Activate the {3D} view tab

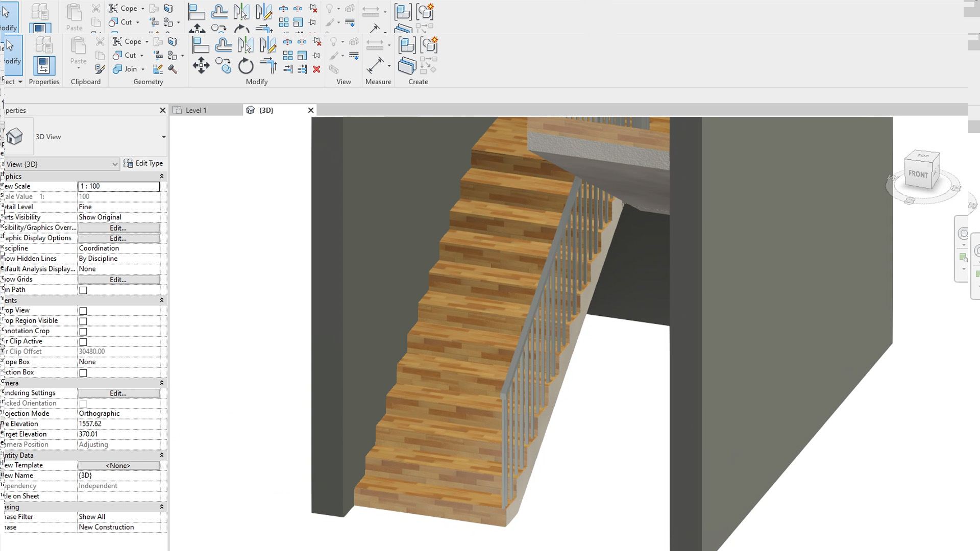tap(266, 110)
